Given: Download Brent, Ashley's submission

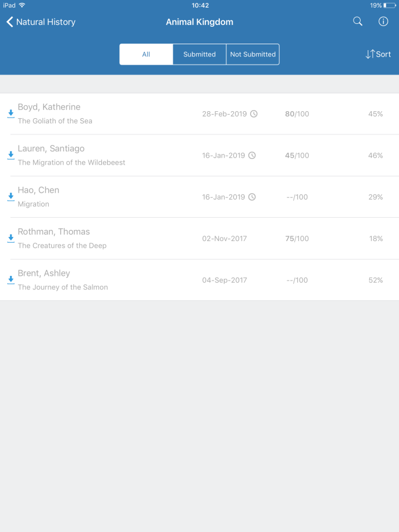Looking at the screenshot, I should (x=11, y=280).
